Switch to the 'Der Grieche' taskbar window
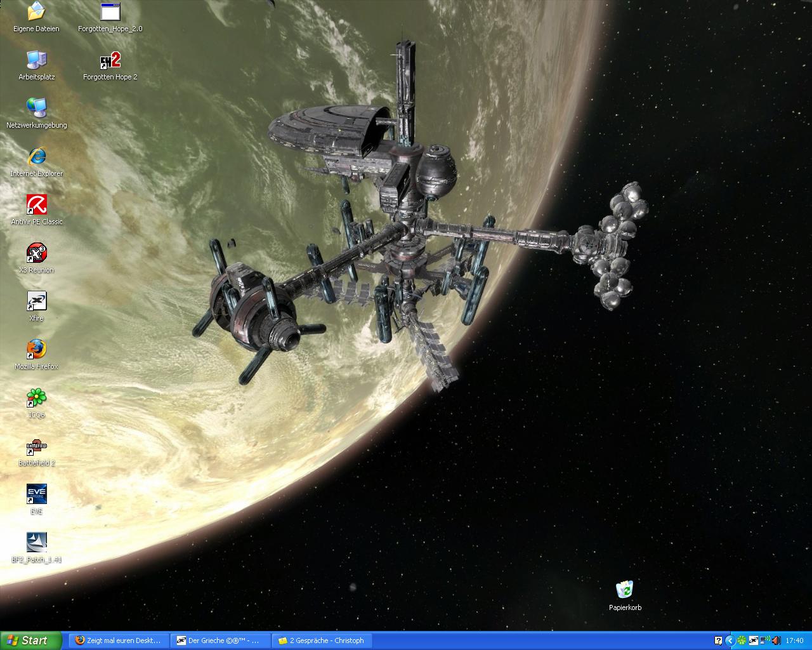 pos(220,640)
